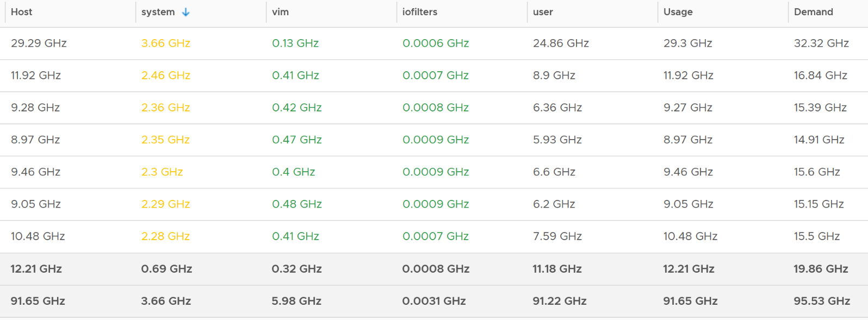
Task: Click the system column header label
Action: click(x=158, y=12)
